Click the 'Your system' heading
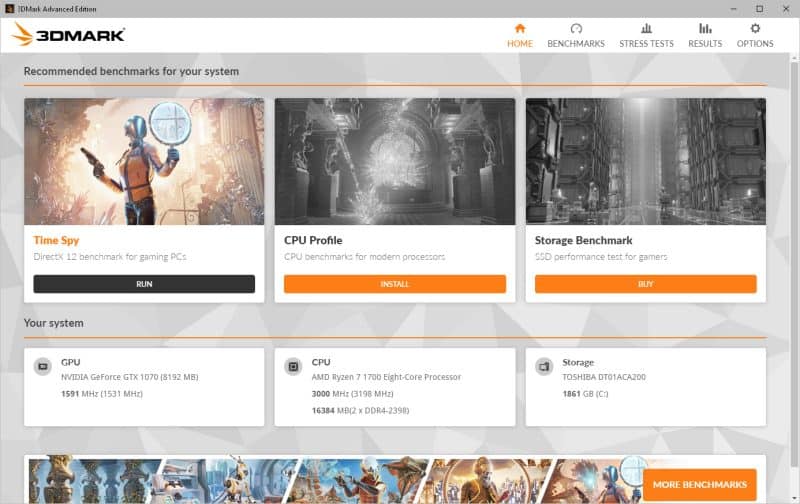 [x=54, y=323]
